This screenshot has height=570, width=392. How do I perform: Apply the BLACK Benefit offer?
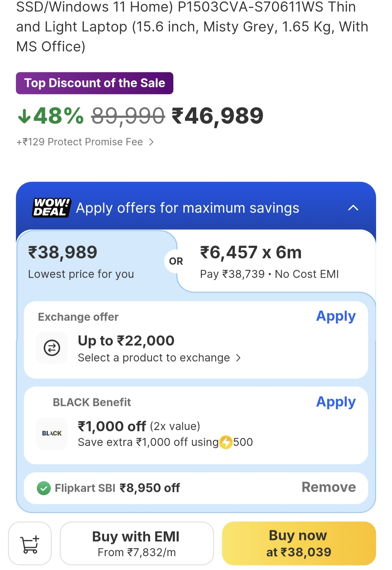point(336,402)
